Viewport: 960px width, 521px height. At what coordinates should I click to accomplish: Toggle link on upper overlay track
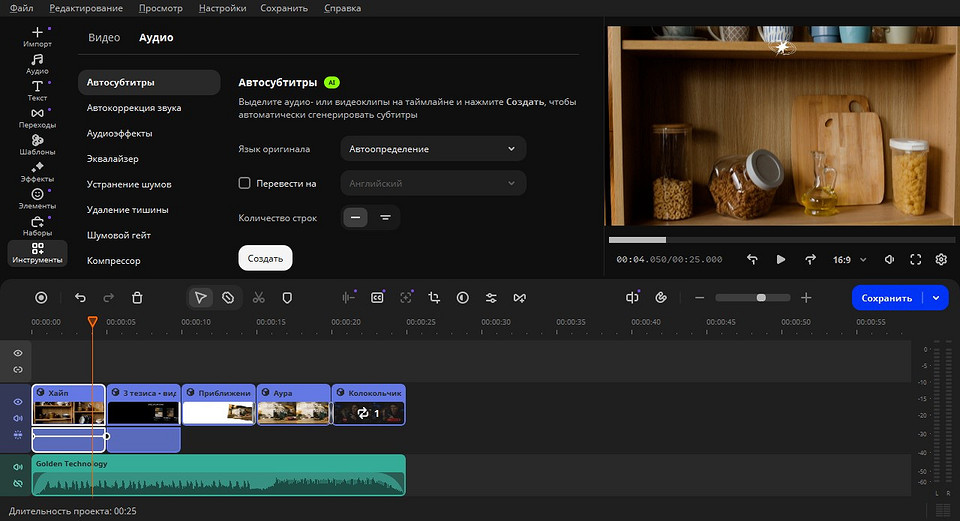point(18,370)
